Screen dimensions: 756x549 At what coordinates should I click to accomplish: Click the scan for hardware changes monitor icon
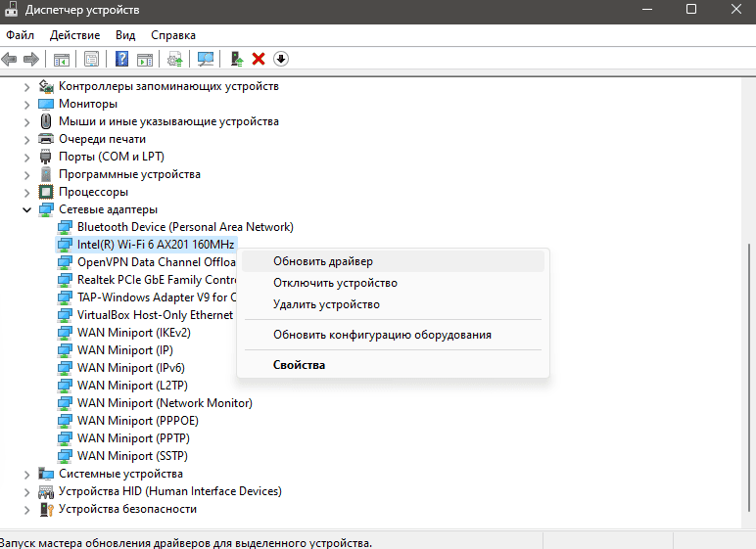(x=206, y=59)
